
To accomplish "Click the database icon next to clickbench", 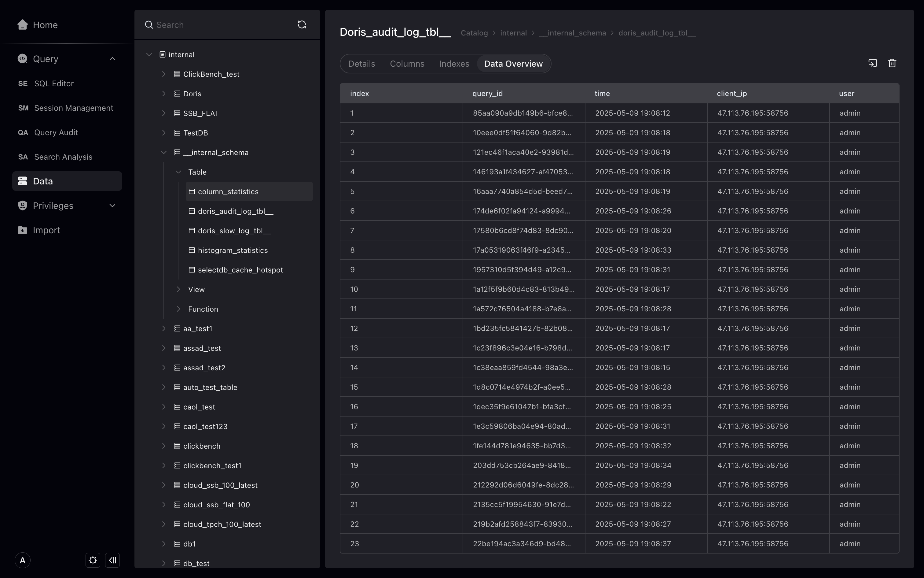I will (177, 446).
